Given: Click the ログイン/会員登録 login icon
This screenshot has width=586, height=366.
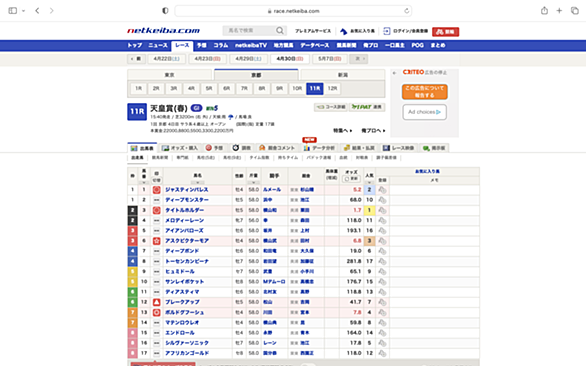Looking at the screenshot, I should (x=387, y=31).
